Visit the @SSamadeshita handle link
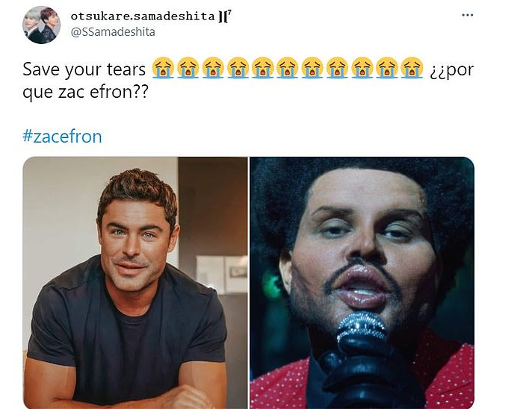 [113, 32]
